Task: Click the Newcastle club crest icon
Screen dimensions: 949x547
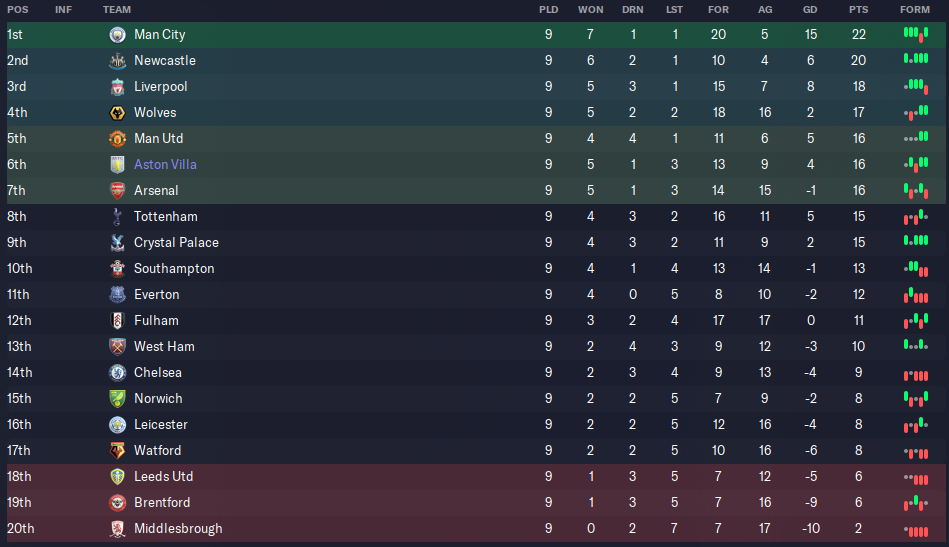Action: (x=117, y=61)
